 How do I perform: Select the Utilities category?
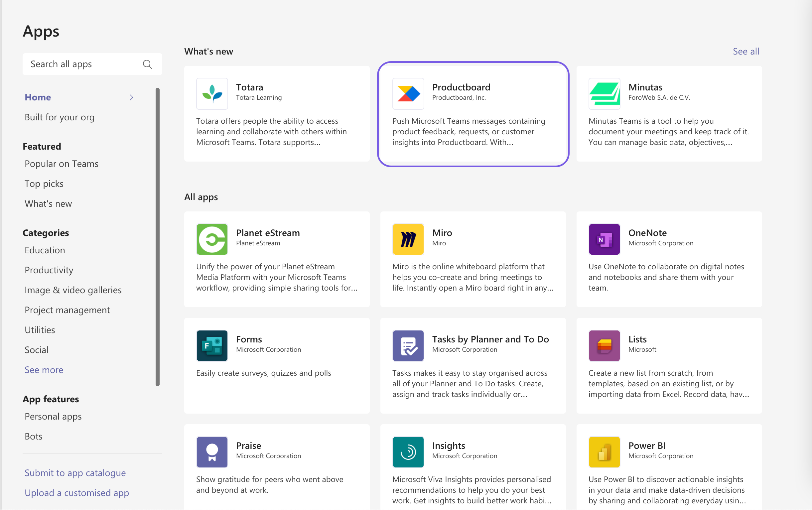pos(40,330)
